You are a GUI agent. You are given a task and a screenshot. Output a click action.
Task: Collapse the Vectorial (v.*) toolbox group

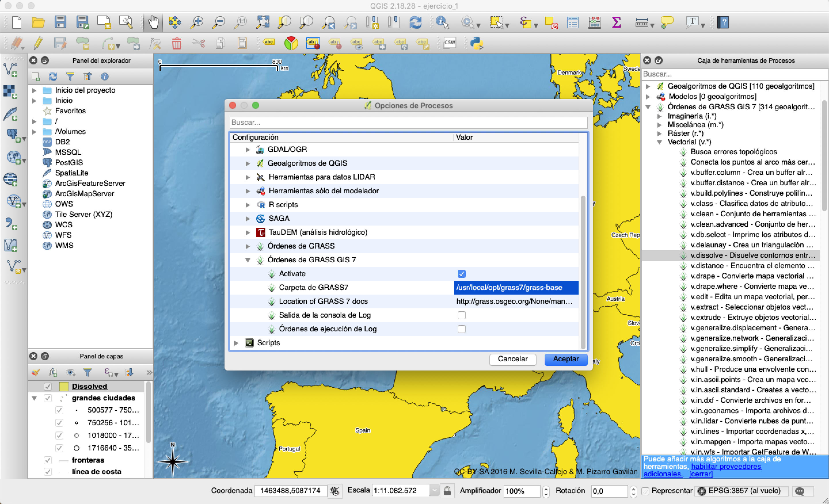coord(659,142)
